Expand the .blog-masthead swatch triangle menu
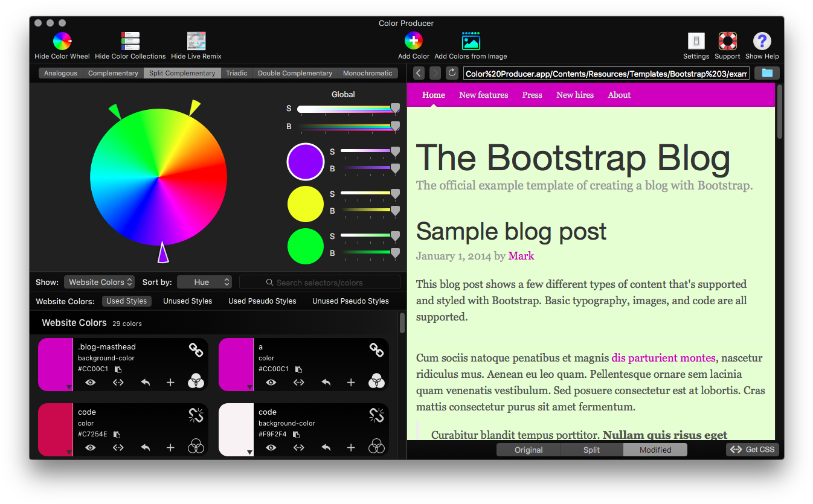The height and width of the screenshot is (504, 813). click(69, 387)
